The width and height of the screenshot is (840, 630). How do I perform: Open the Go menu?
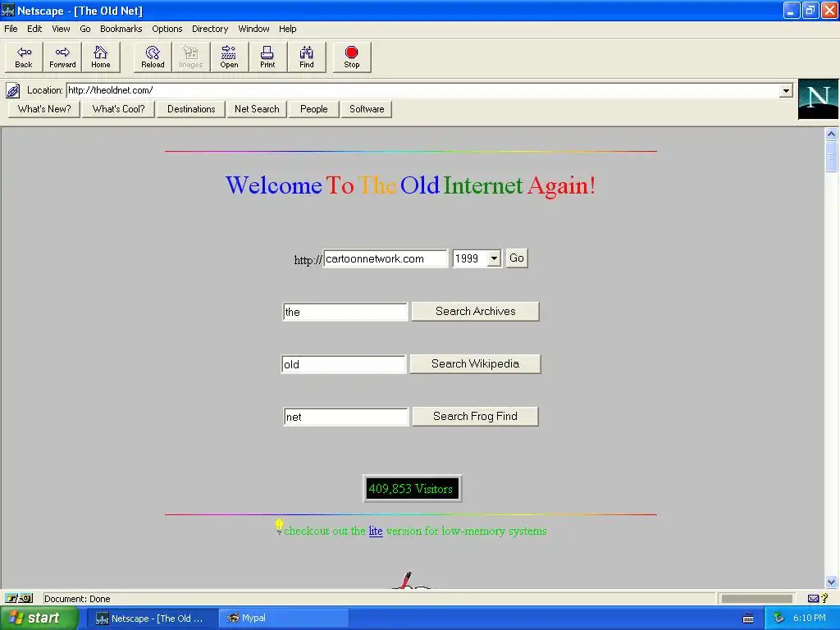(x=85, y=29)
